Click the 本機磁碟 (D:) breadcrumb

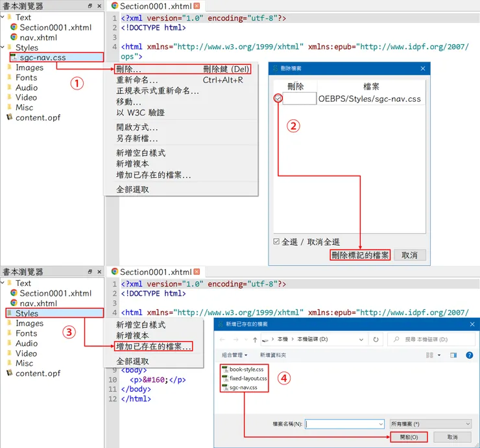313,339
